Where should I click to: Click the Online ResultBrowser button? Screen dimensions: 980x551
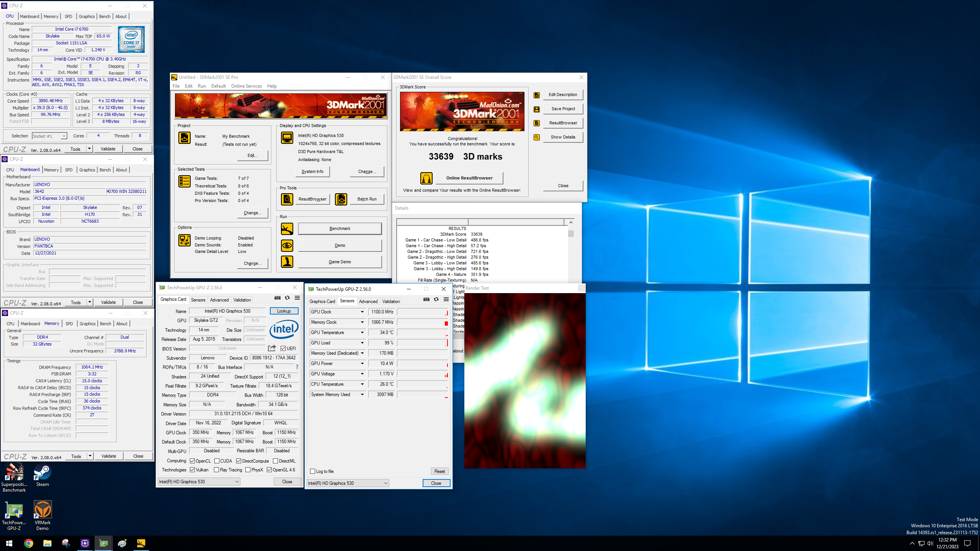(x=469, y=178)
